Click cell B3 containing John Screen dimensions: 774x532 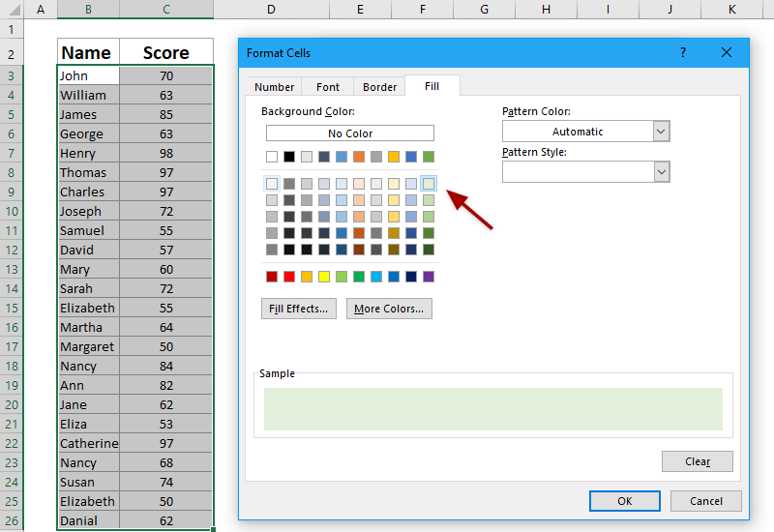coord(88,75)
